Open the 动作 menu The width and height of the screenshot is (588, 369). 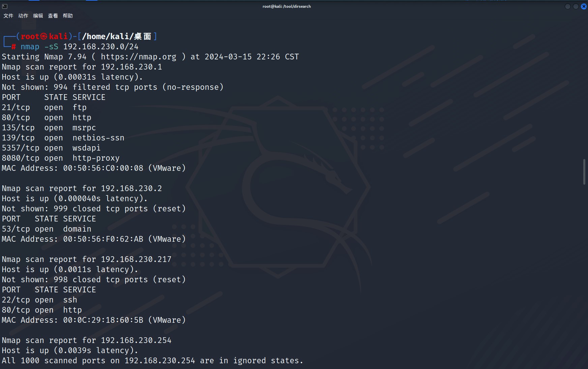23,16
